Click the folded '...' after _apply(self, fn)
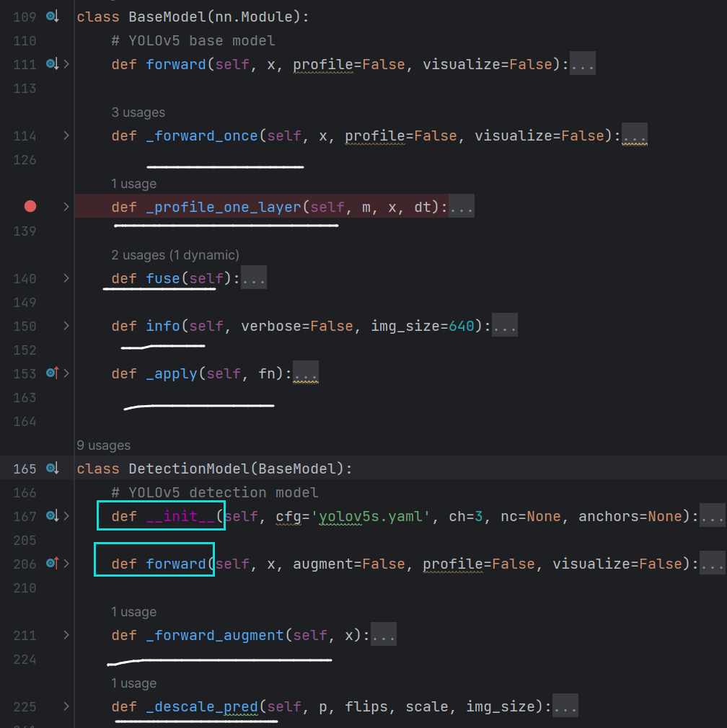727x728 pixels. [306, 373]
